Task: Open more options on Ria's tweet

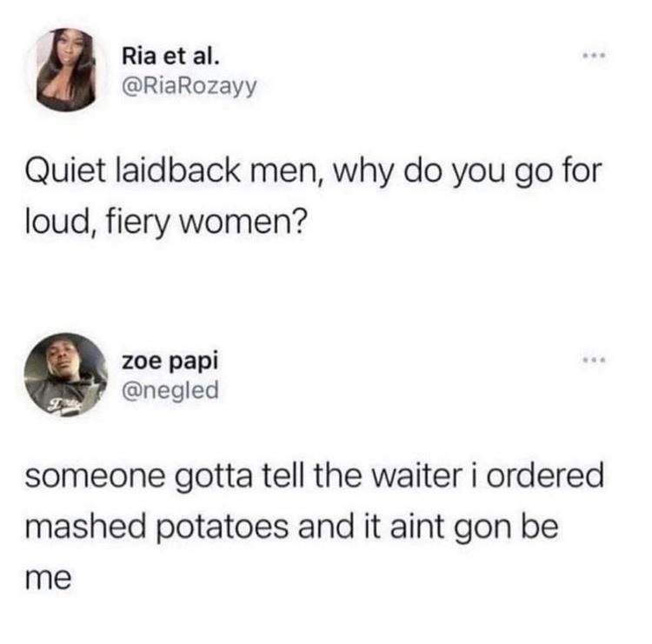Action: (x=595, y=56)
